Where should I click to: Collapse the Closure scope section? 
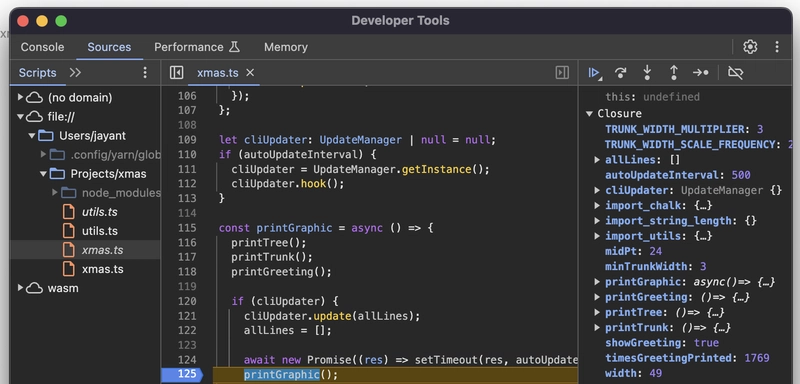(589, 114)
